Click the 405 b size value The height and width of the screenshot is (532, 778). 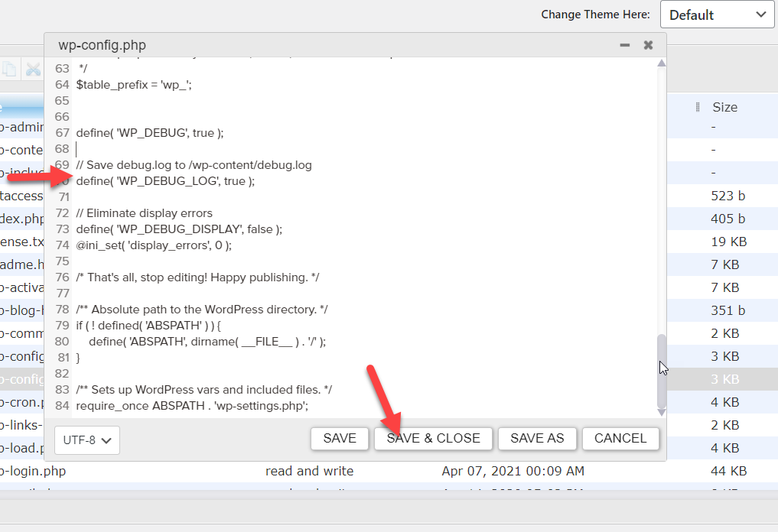click(x=728, y=219)
